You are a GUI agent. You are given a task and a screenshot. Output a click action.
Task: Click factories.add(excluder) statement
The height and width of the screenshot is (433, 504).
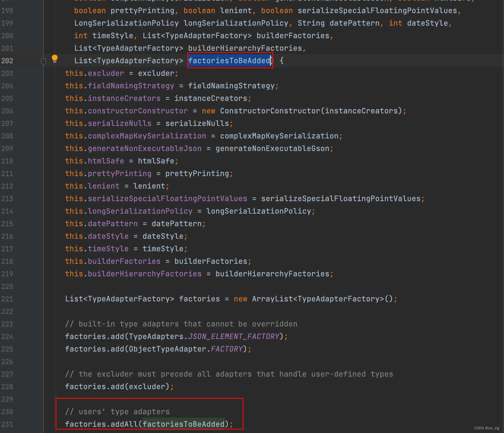pyautogui.click(x=119, y=387)
